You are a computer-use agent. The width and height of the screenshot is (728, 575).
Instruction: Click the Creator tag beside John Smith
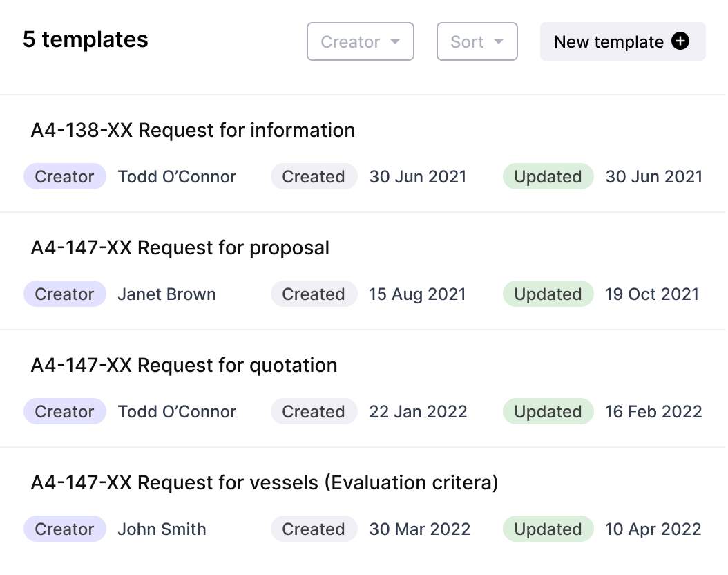coord(64,529)
